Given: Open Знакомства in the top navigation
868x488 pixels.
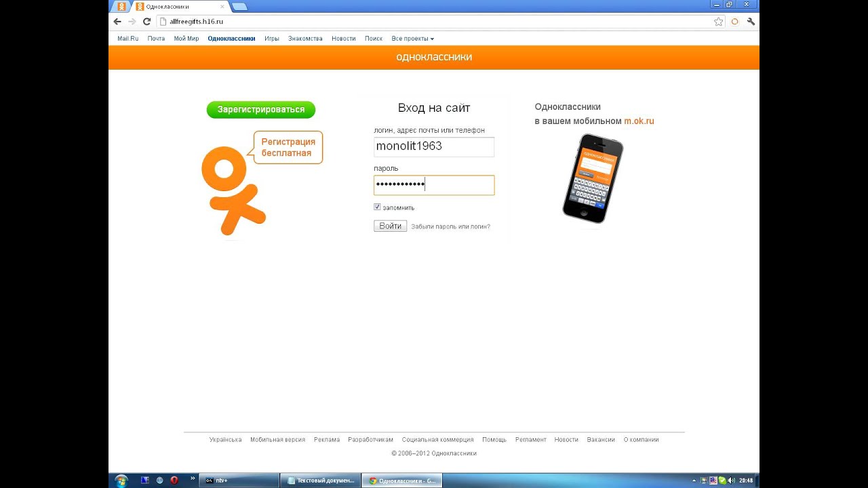Looking at the screenshot, I should 305,39.
